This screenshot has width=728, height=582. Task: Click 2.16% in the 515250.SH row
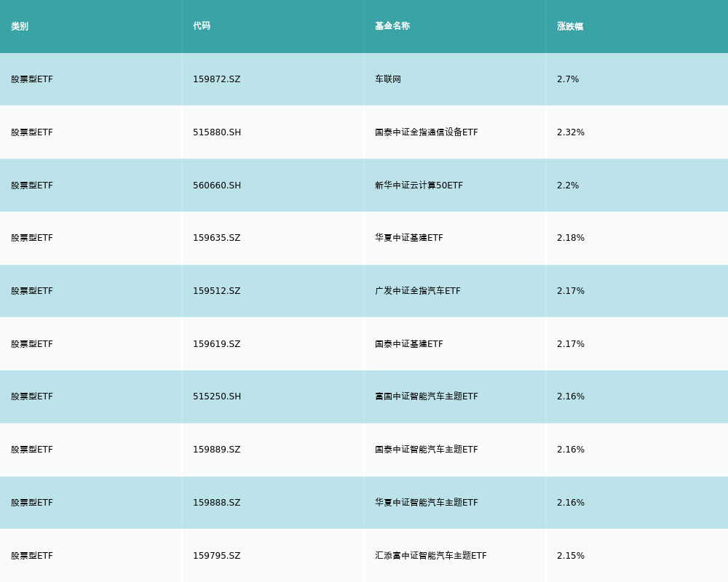571,396
